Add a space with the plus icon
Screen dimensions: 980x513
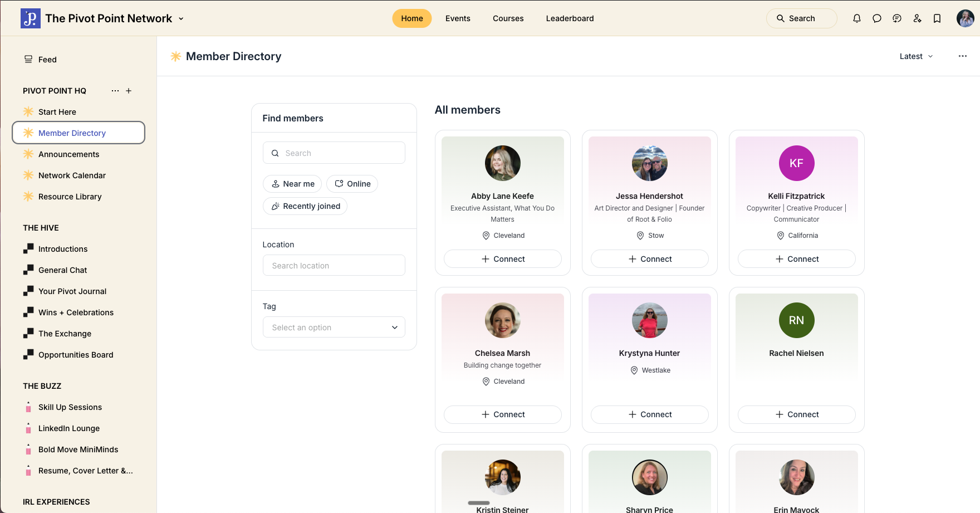[x=129, y=91]
